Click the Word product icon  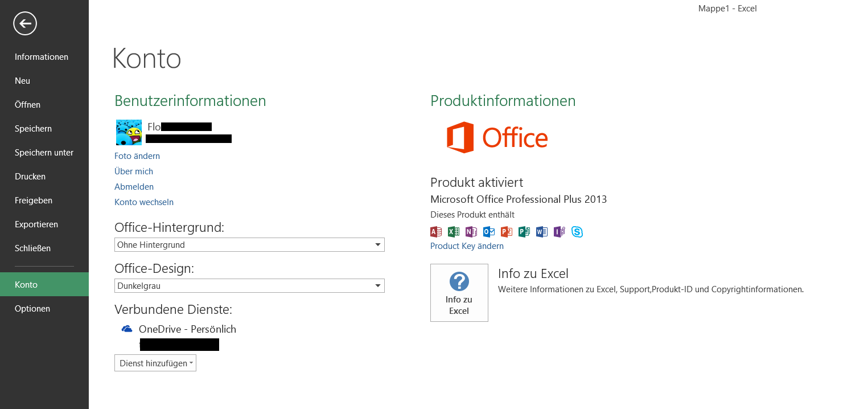(x=542, y=232)
